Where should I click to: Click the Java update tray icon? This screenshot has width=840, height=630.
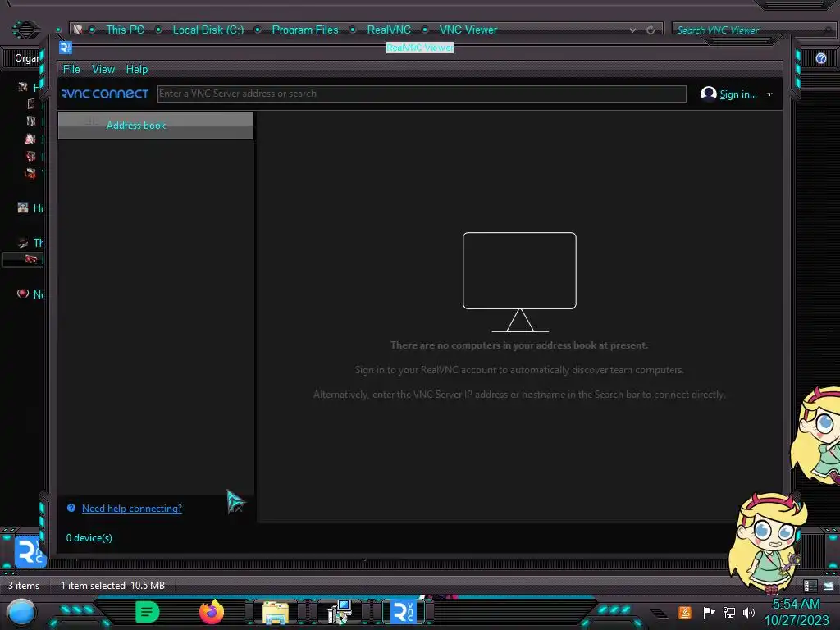(685, 612)
